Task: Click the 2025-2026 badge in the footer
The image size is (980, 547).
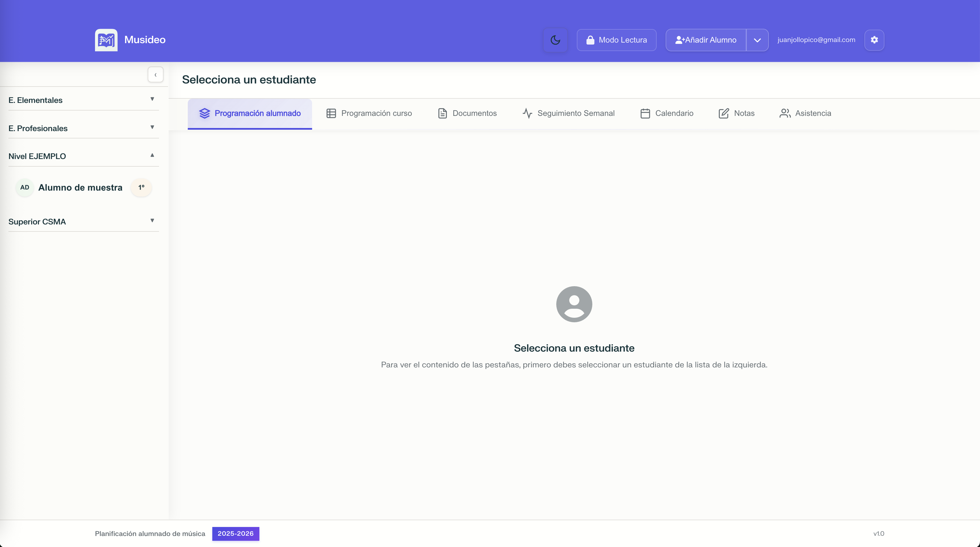Action: click(x=236, y=533)
